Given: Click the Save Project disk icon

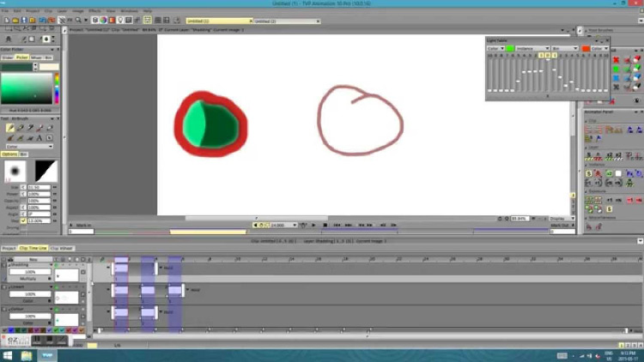Looking at the screenshot, I should pyautogui.click(x=24, y=20).
